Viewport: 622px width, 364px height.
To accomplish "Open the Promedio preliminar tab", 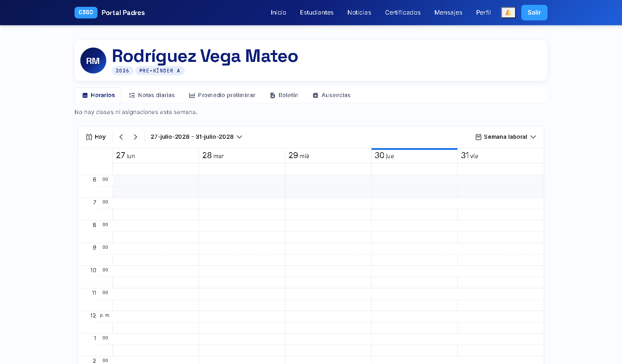I will pos(222,95).
